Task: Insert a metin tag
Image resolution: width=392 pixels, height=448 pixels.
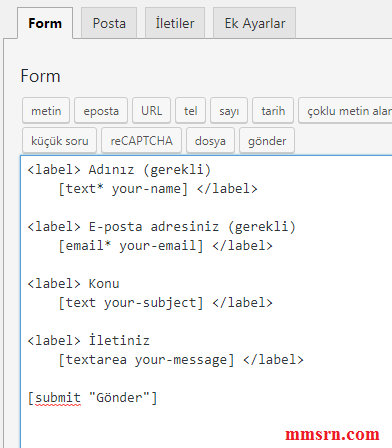Action: [x=46, y=111]
